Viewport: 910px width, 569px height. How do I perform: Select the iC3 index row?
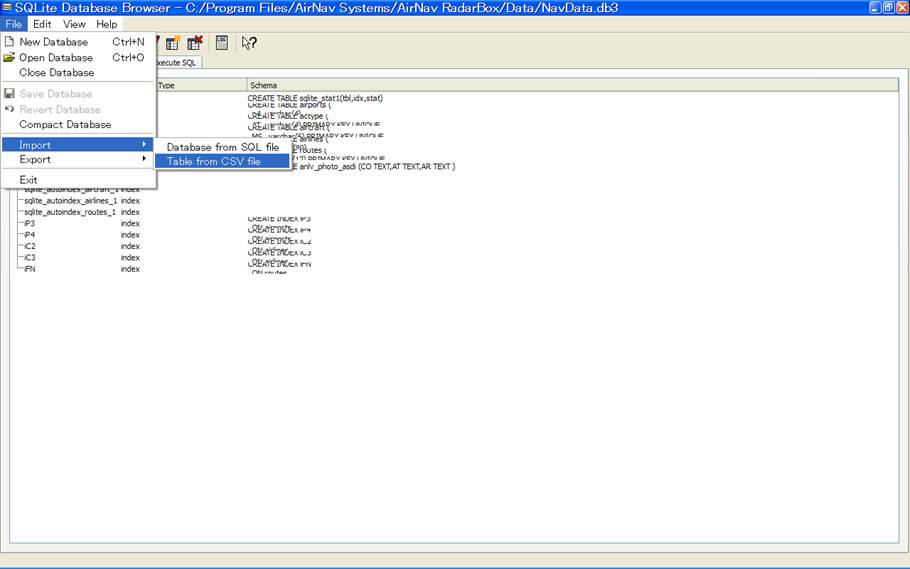30,257
